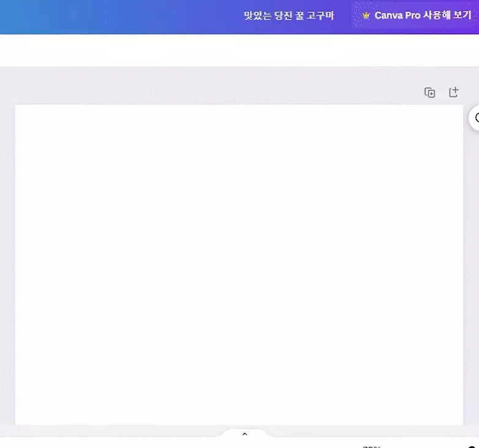Click the black circle icon at bottom right
The height and width of the screenshot is (448, 479).
[x=472, y=446]
